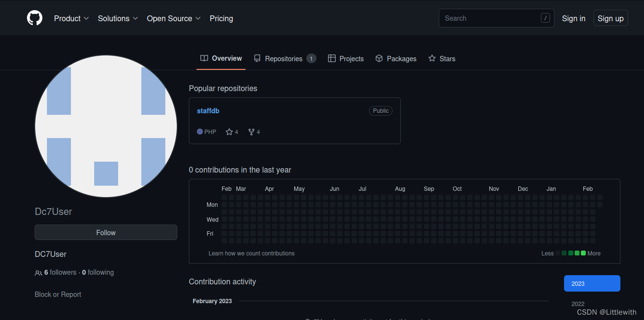Open the Repositories tab
This screenshot has height=320, width=644.
tap(285, 59)
